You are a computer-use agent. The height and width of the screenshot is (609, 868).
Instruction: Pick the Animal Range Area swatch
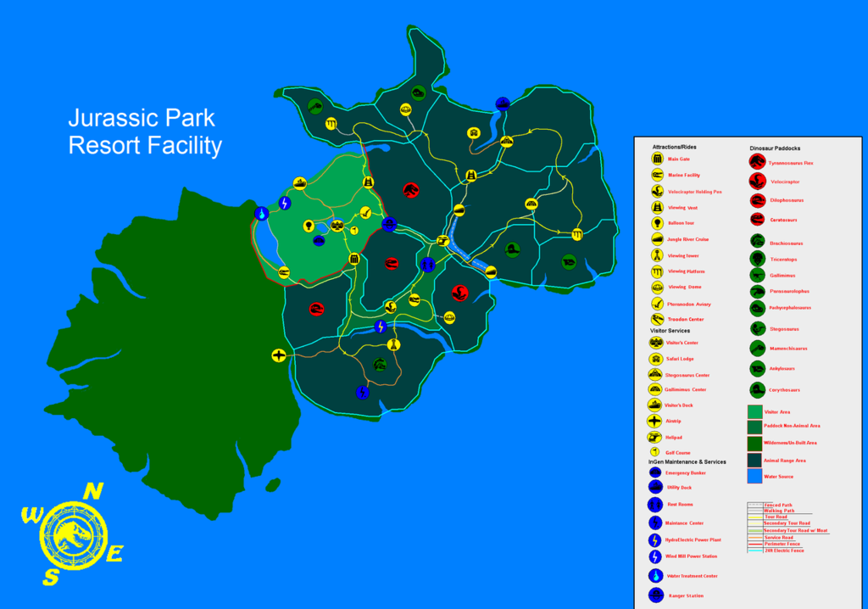pos(755,461)
